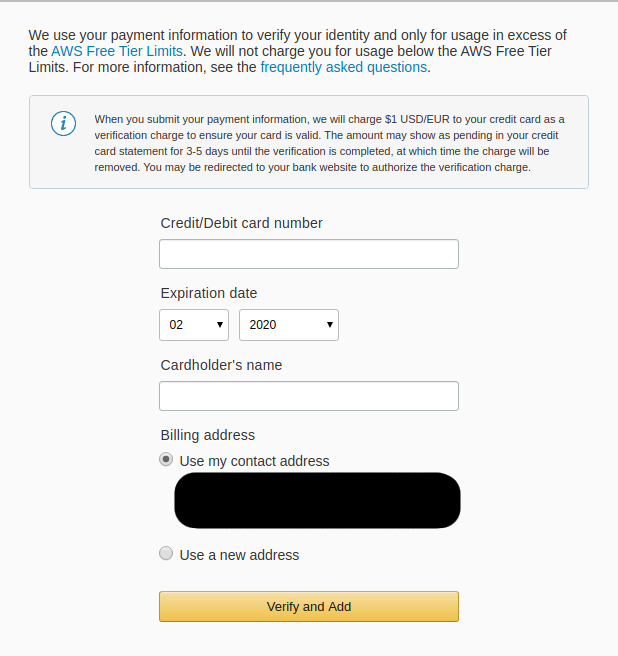Select the Use my contact address radio button

click(x=166, y=460)
